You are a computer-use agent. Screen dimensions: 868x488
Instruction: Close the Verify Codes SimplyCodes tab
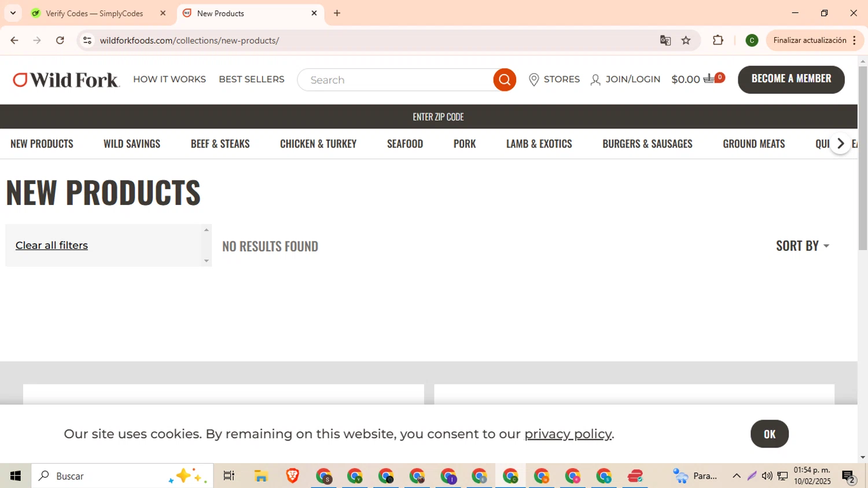pyautogui.click(x=163, y=13)
